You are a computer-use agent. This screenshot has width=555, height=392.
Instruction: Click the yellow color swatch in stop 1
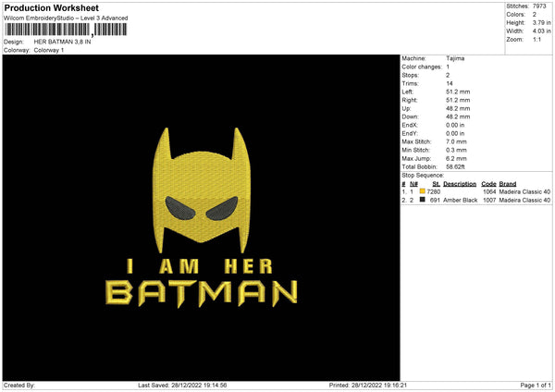tap(423, 191)
